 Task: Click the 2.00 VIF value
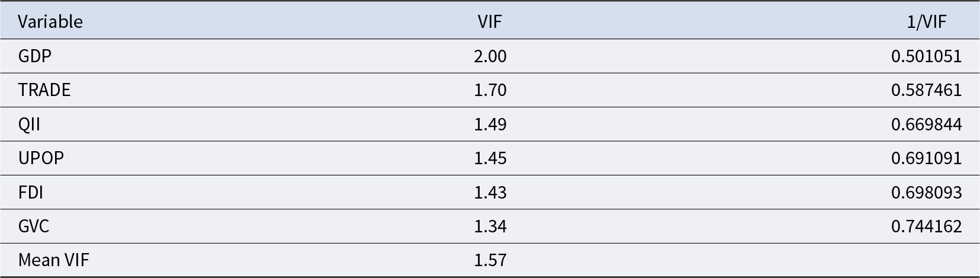490,56
